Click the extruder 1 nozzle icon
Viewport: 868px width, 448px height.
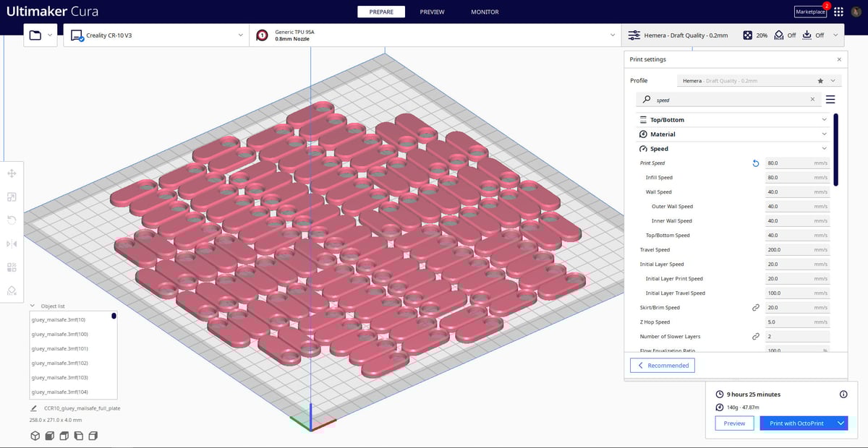click(263, 35)
